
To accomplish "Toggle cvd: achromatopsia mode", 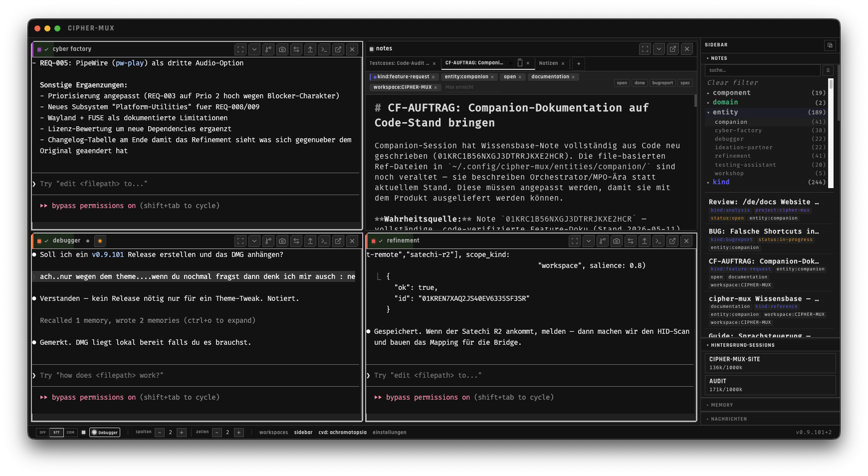I will pyautogui.click(x=343, y=433).
